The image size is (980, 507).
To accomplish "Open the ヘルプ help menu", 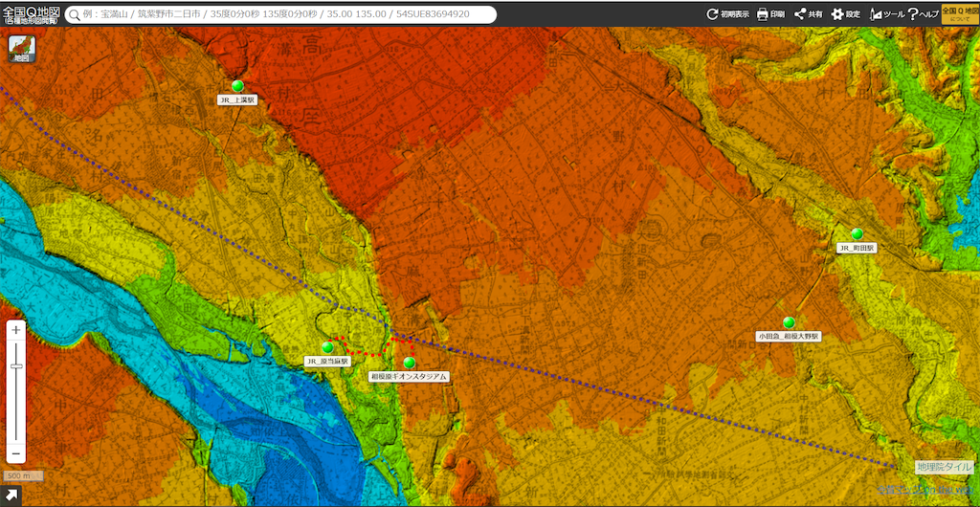I will pos(923,13).
